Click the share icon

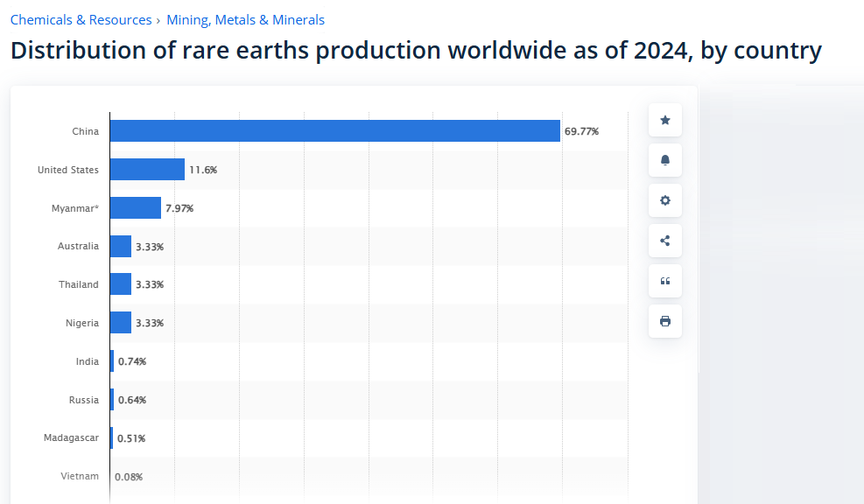(x=664, y=241)
